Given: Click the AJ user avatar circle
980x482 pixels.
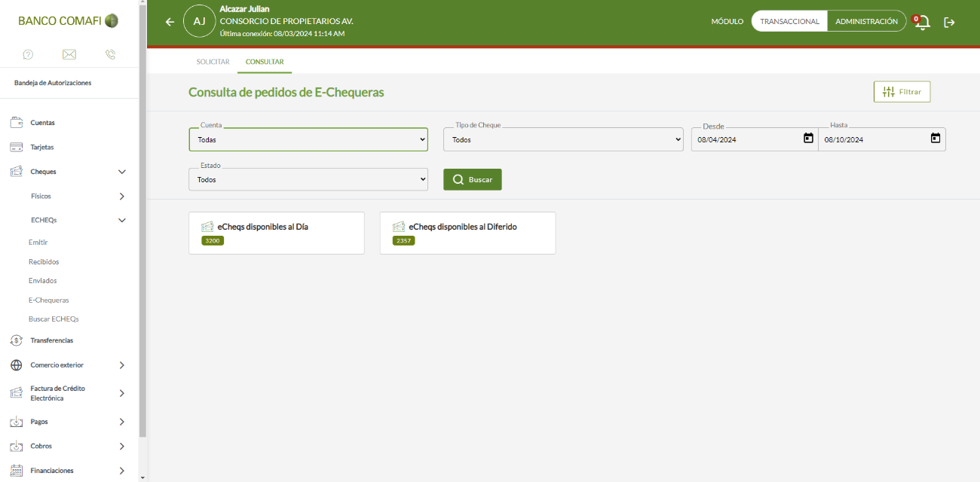Looking at the screenshot, I should (199, 22).
